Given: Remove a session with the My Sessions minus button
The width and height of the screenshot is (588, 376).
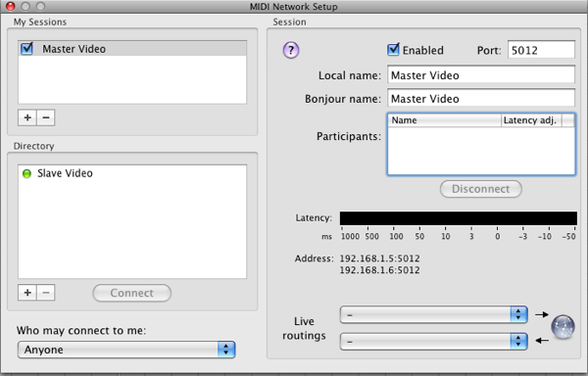Looking at the screenshot, I should 46,117.
